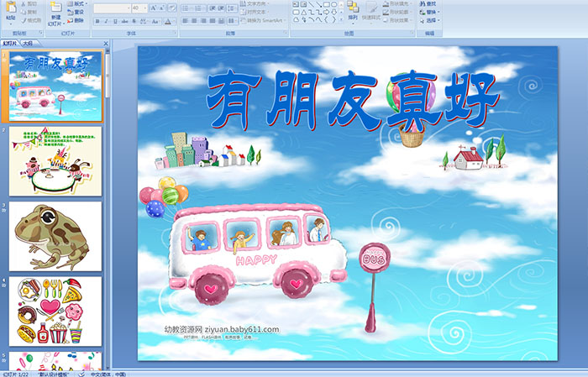Align text right

point(203,21)
